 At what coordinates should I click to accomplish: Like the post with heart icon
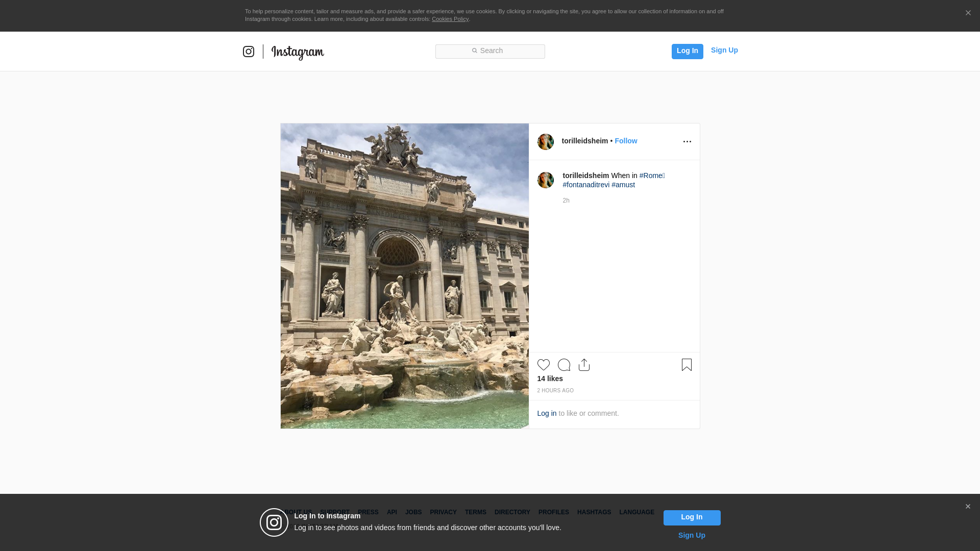coord(543,365)
